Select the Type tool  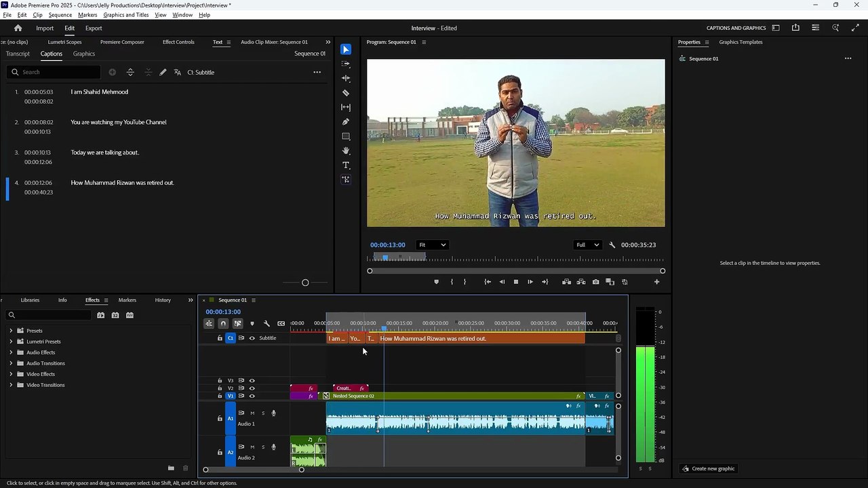pyautogui.click(x=346, y=165)
